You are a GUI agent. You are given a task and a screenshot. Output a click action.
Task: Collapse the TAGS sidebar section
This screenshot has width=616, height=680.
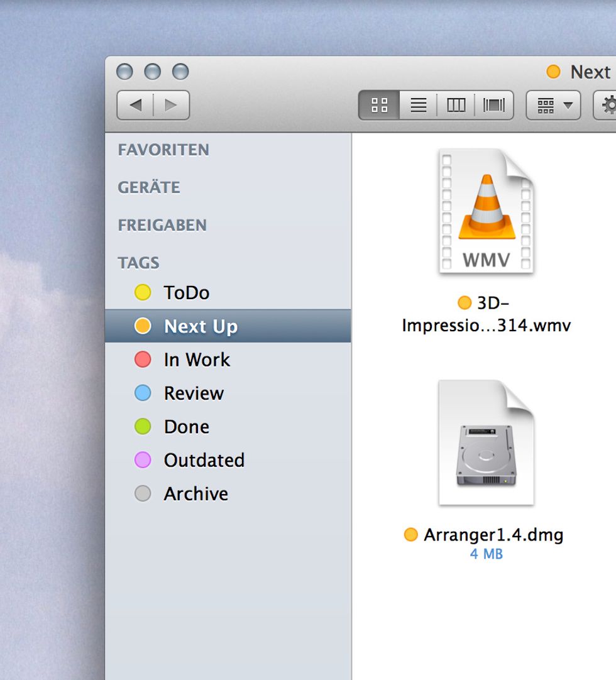pos(138,263)
